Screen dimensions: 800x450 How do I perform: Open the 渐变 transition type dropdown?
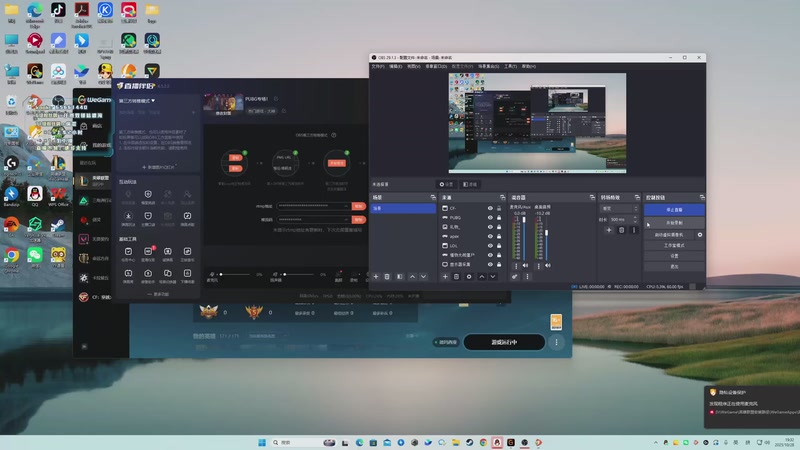pyautogui.click(x=619, y=209)
